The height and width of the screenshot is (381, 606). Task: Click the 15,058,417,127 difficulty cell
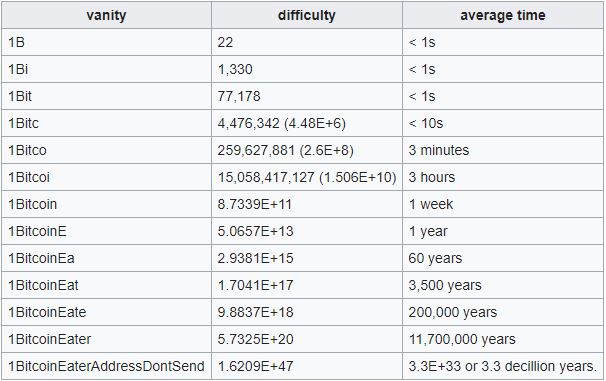(x=307, y=177)
